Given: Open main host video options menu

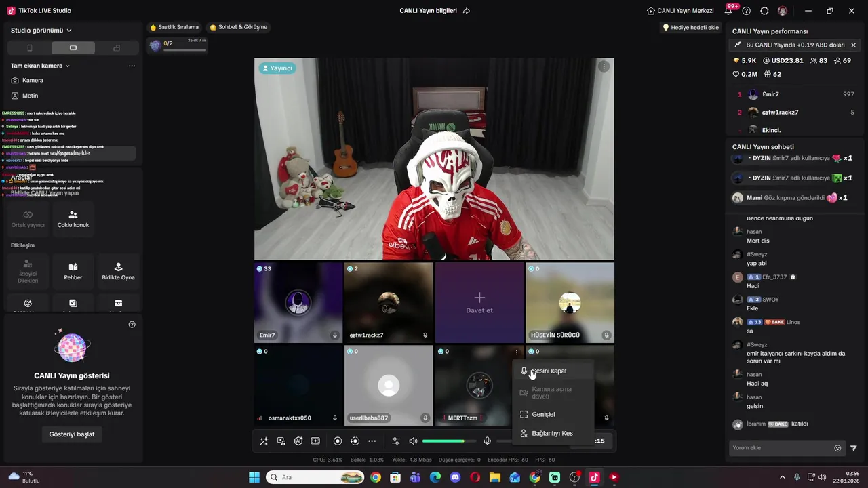Looking at the screenshot, I should click(604, 66).
